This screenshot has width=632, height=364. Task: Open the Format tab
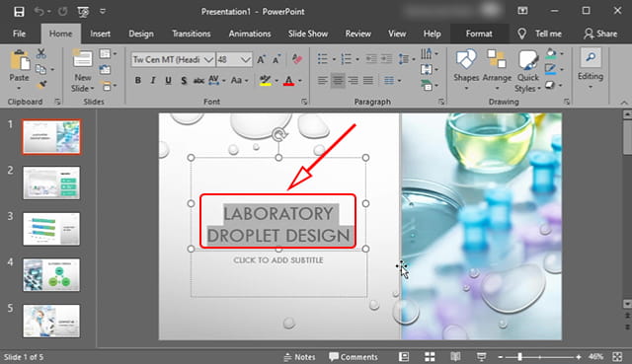click(x=479, y=34)
